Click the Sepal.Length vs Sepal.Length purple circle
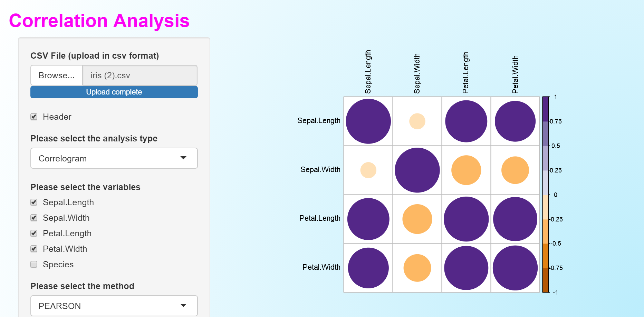Viewport: 644px width, 317px height. click(368, 121)
